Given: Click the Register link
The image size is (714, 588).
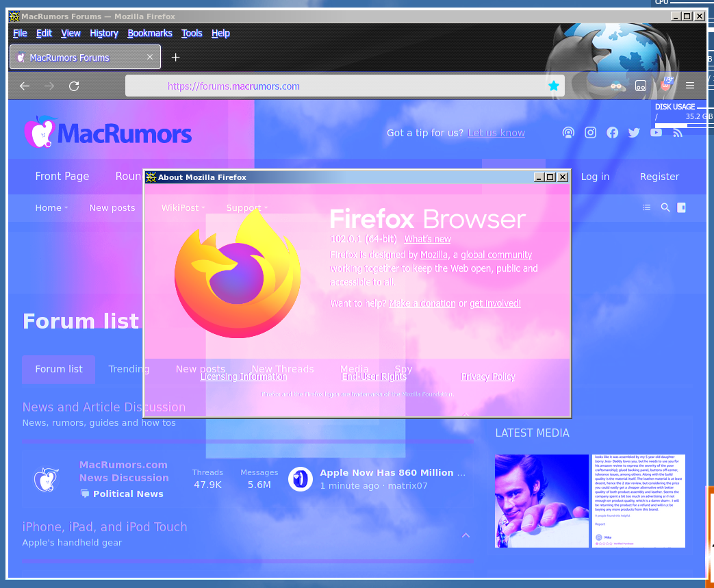Looking at the screenshot, I should pyautogui.click(x=659, y=177).
